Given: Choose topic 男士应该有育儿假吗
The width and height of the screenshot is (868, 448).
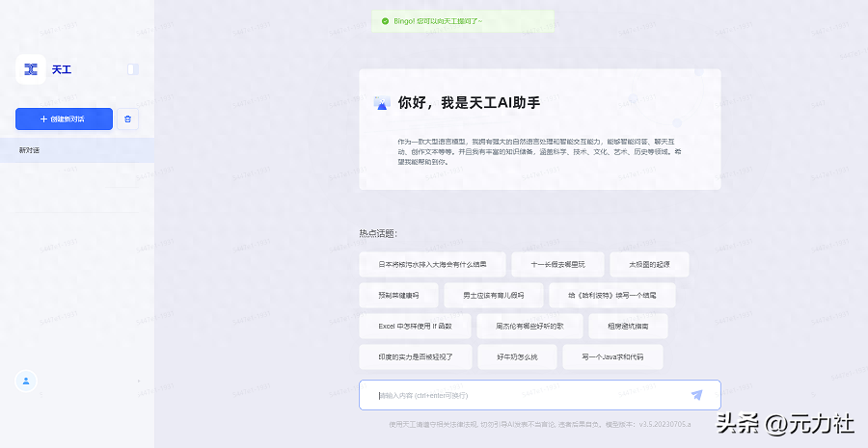Looking at the screenshot, I should (493, 296).
